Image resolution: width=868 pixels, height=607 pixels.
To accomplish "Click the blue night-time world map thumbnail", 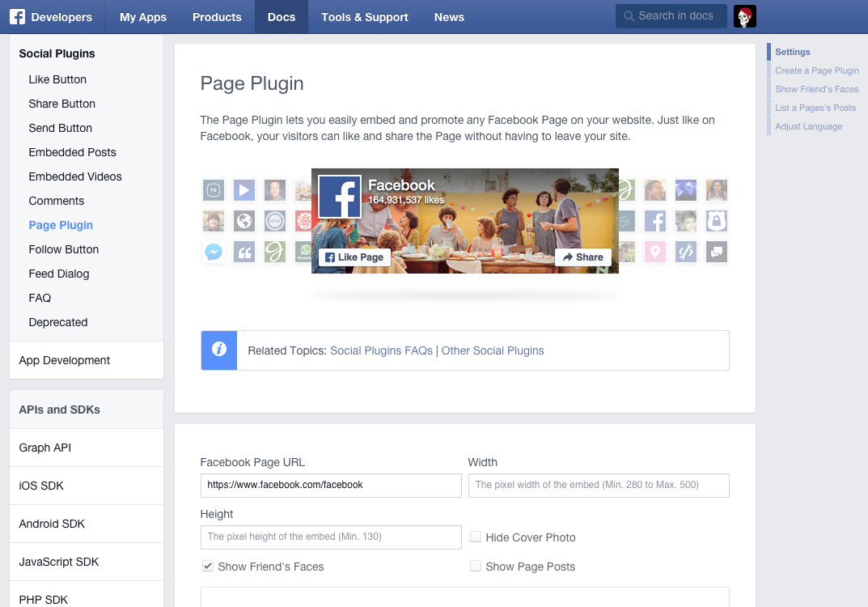I will [686, 190].
